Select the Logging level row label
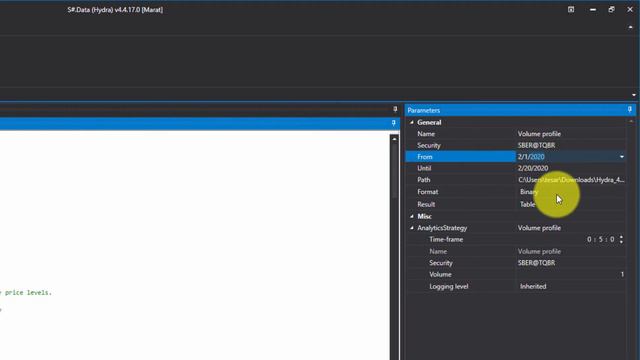 point(449,286)
